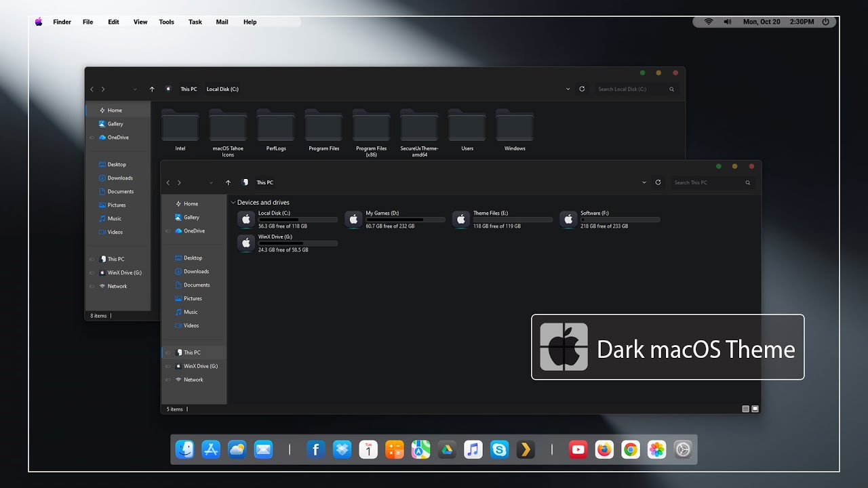868x488 pixels.
Task: Open the Program Files folder
Action: tap(323, 130)
